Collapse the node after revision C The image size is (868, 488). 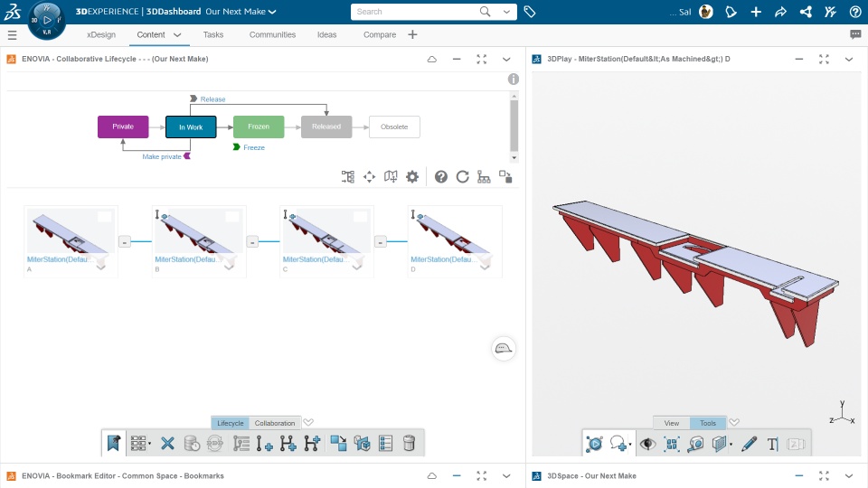coord(381,242)
